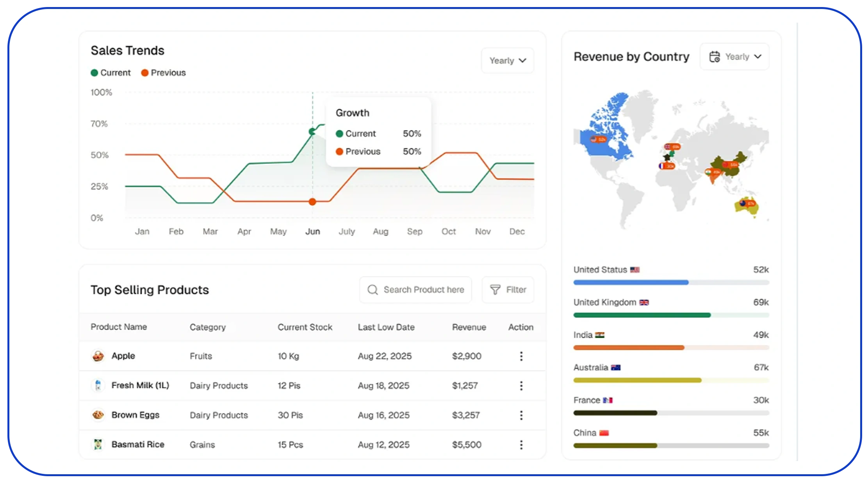The image size is (868, 484).
Task: Select the Brown Eggs product name
Action: point(135,415)
